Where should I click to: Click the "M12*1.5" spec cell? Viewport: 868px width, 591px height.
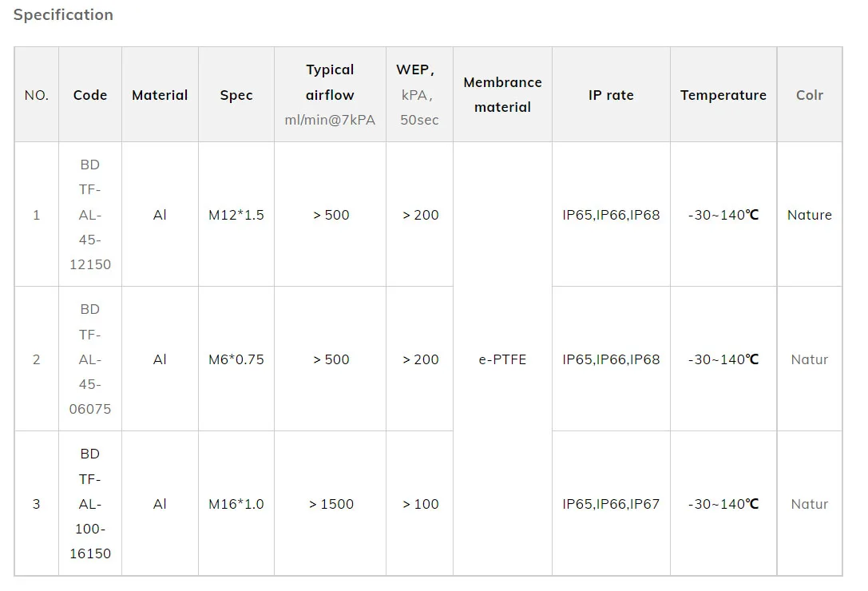[236, 215]
